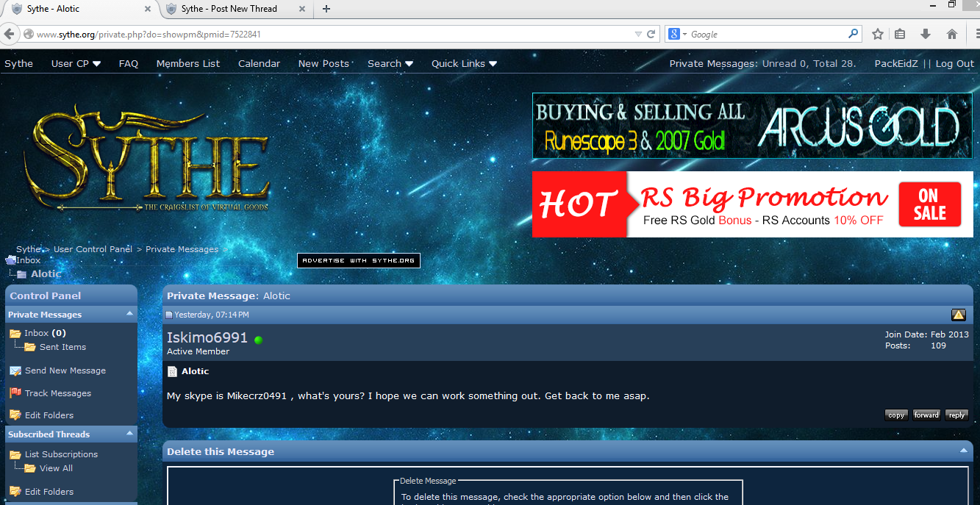The height and width of the screenshot is (505, 980).
Task: Open the PackEidZ profile link
Action: point(896,63)
